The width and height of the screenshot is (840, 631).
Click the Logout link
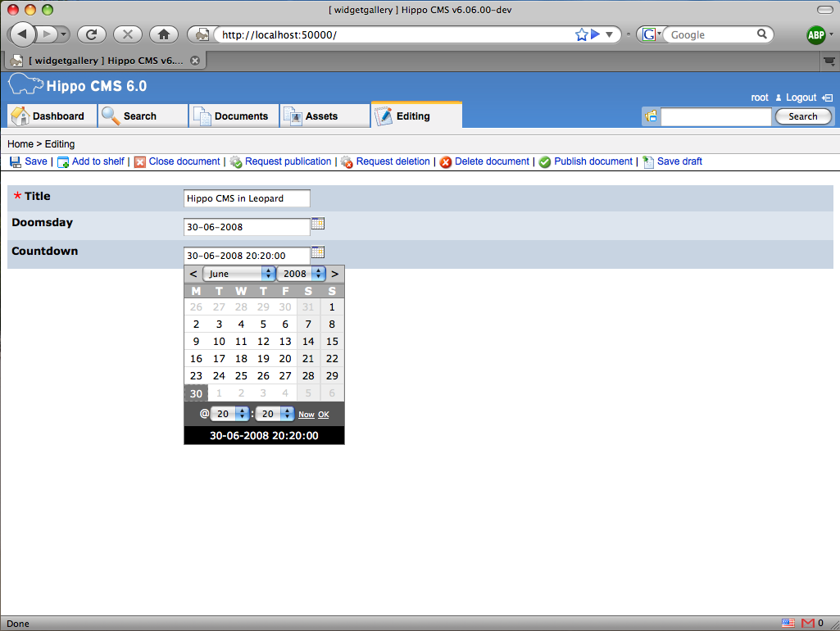[x=801, y=98]
